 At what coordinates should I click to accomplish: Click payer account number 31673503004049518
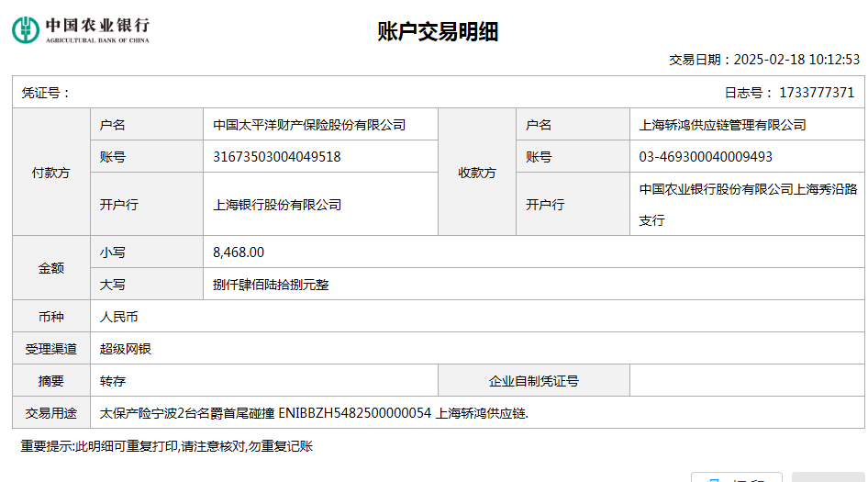276,157
